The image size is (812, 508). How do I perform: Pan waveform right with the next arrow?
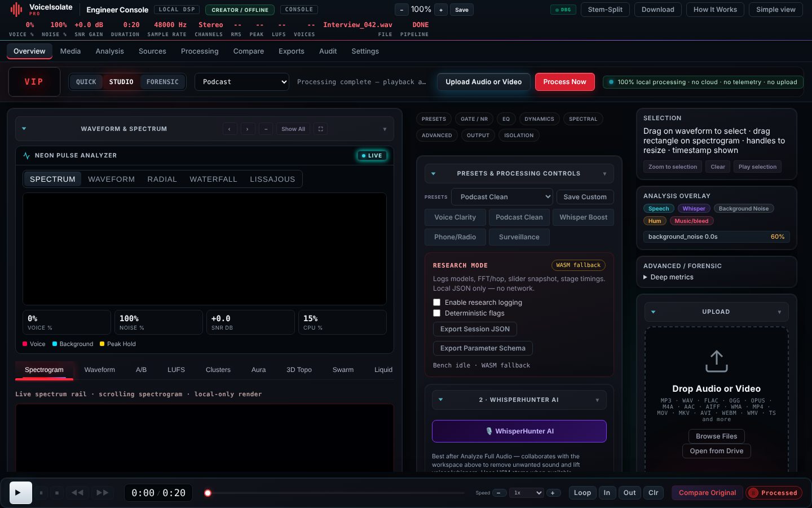click(248, 129)
